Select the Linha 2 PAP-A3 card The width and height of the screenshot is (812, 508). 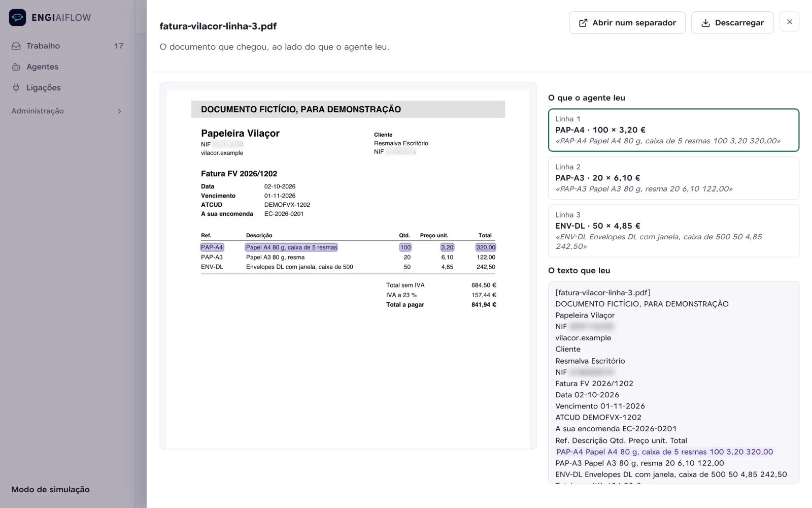tap(673, 178)
